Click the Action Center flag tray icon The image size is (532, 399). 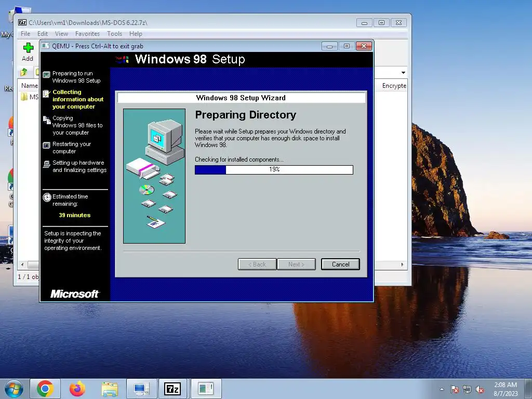coord(455,390)
